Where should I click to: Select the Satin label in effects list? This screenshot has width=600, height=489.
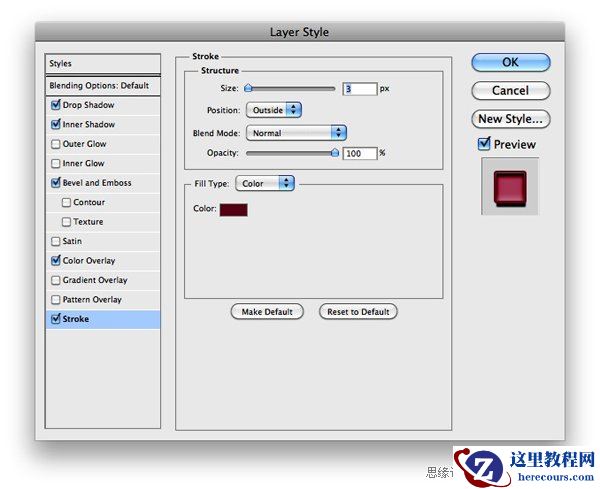(x=72, y=241)
